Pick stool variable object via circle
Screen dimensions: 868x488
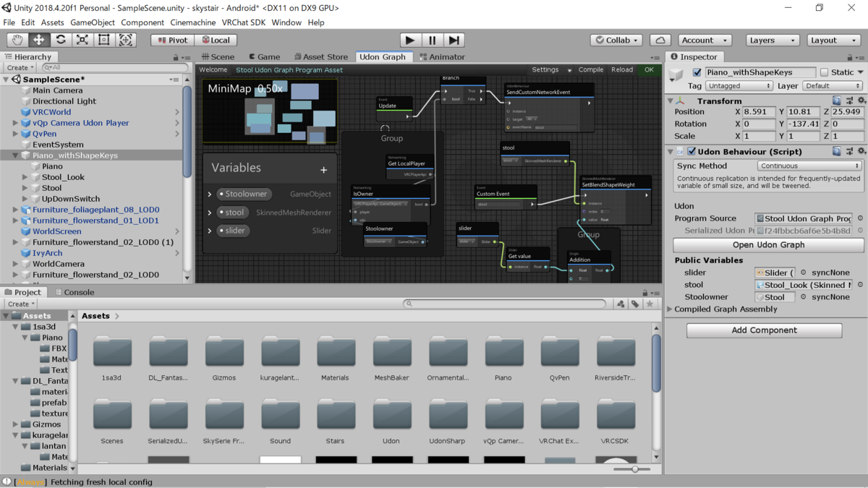pos(860,285)
